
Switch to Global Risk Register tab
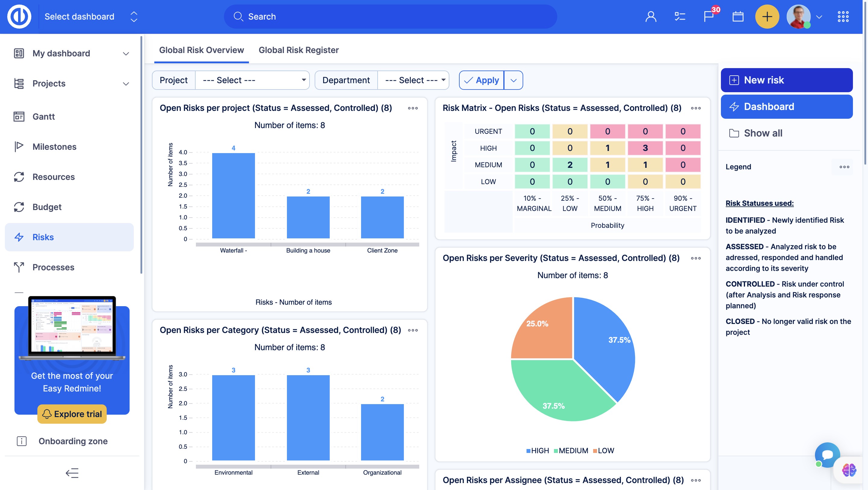click(299, 50)
